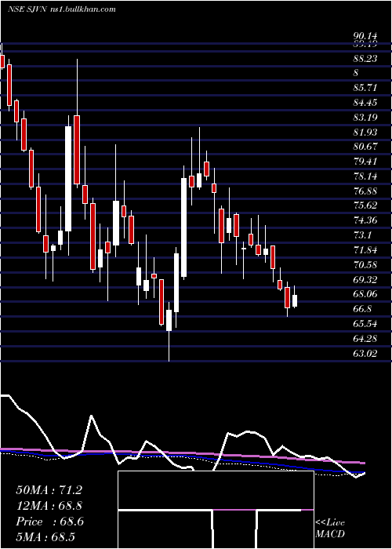Click the 5MA : 68.5 readout
The width and height of the screenshot is (392, 549).
coord(45,536)
